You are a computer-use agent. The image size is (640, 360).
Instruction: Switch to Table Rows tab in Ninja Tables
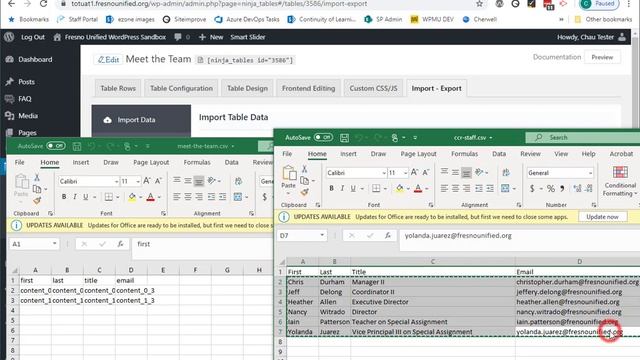(x=118, y=88)
